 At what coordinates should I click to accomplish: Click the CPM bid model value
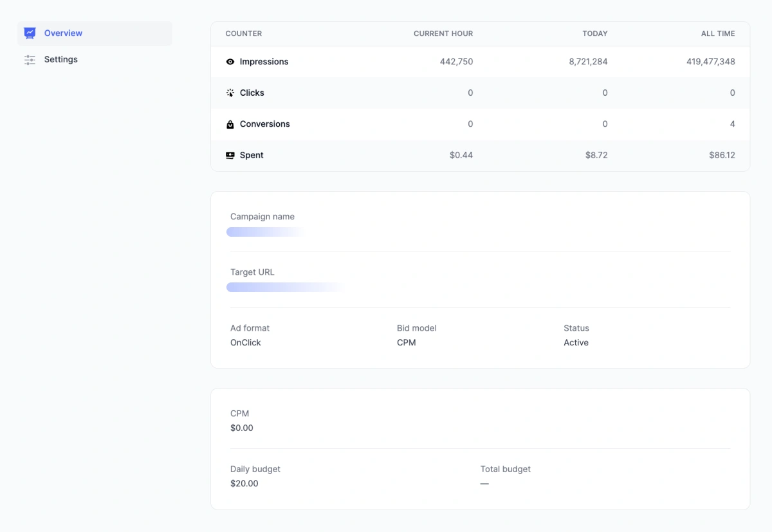coord(406,343)
